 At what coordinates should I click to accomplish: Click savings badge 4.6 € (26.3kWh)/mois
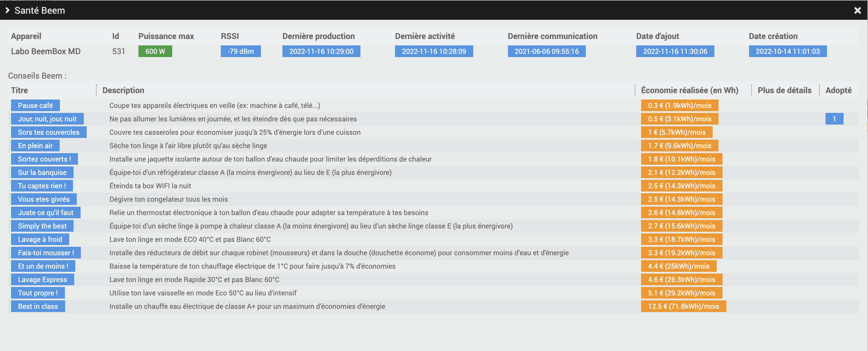point(682,279)
